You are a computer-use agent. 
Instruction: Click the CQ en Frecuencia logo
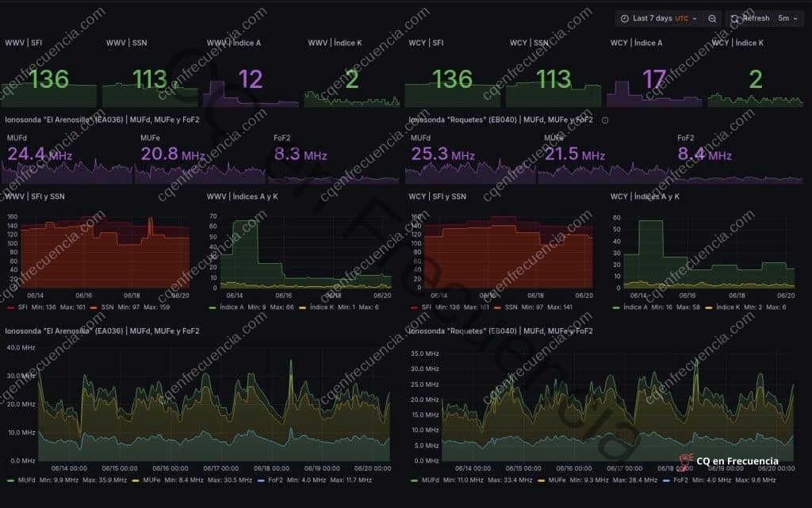[729, 460]
